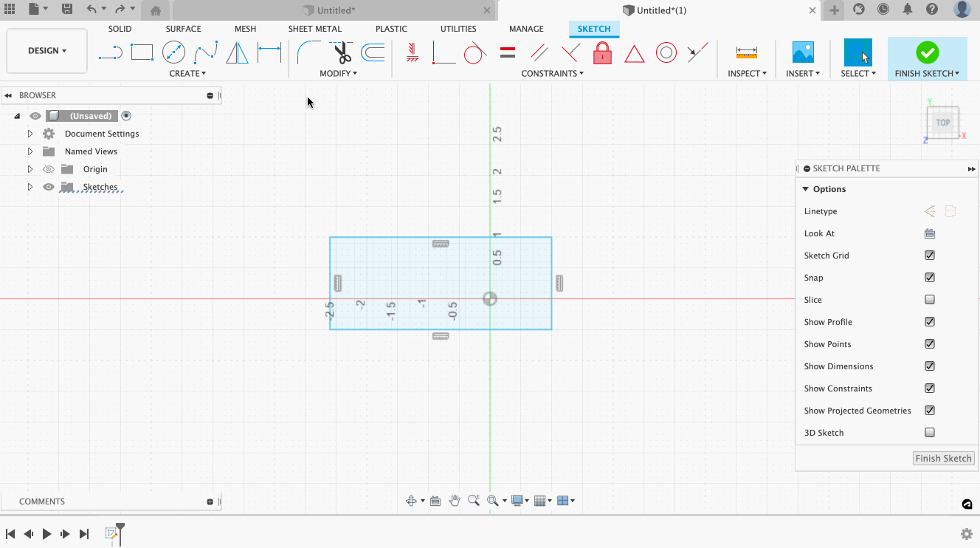Select the 2-Point Rectangle sketch tool

[142, 52]
